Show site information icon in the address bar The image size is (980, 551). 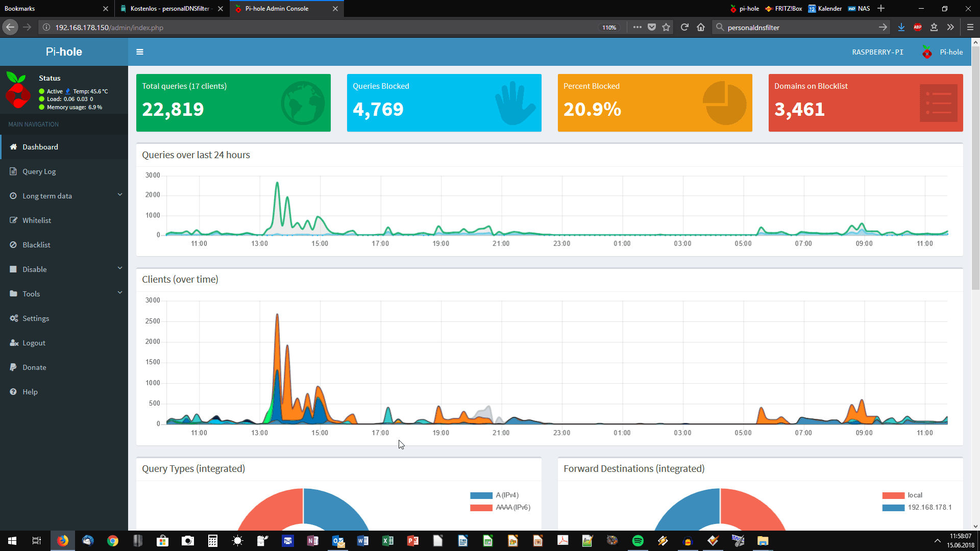click(x=46, y=28)
